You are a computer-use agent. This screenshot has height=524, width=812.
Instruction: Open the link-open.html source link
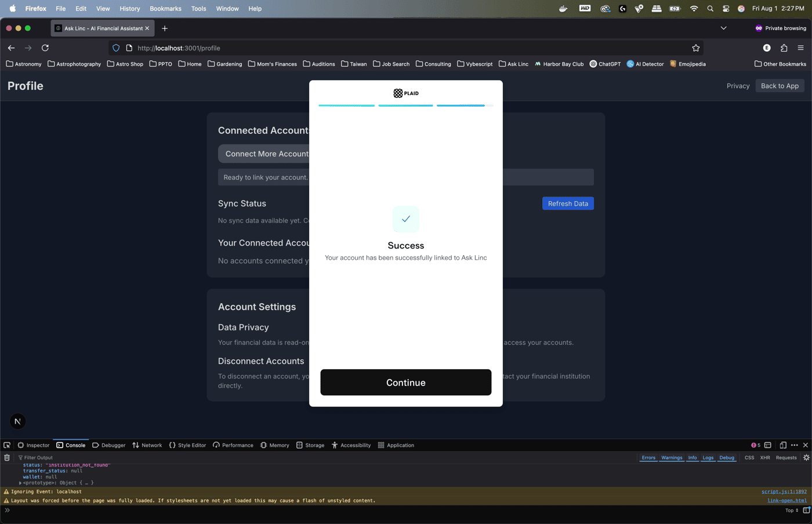pyautogui.click(x=787, y=501)
